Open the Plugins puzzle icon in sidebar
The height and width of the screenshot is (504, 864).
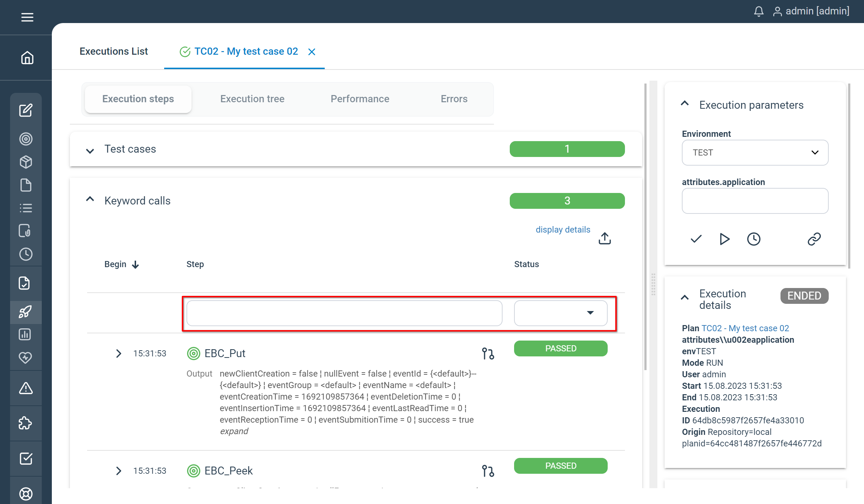[x=26, y=423]
